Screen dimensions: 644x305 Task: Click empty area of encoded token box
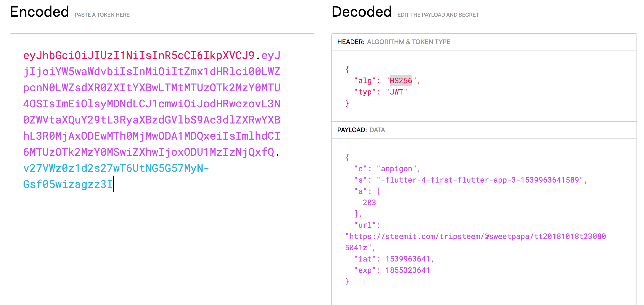coord(162,242)
